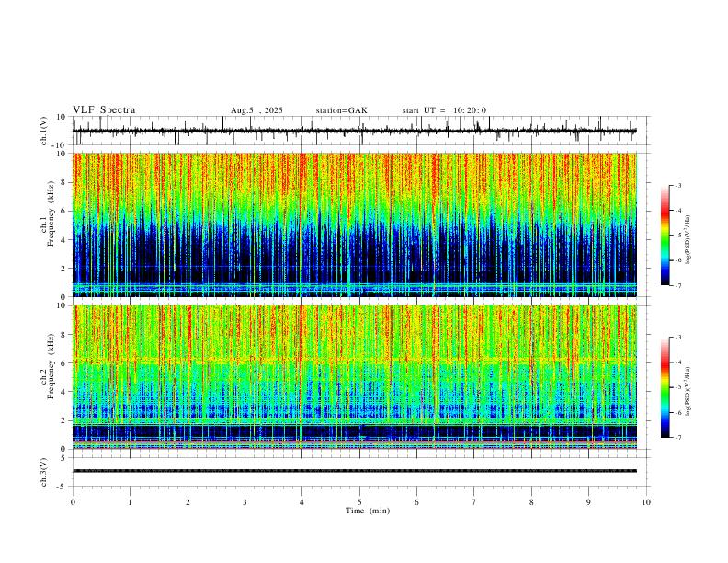The image size is (728, 563).
Task: Click time axis tick label '8'
Action: pos(531,502)
